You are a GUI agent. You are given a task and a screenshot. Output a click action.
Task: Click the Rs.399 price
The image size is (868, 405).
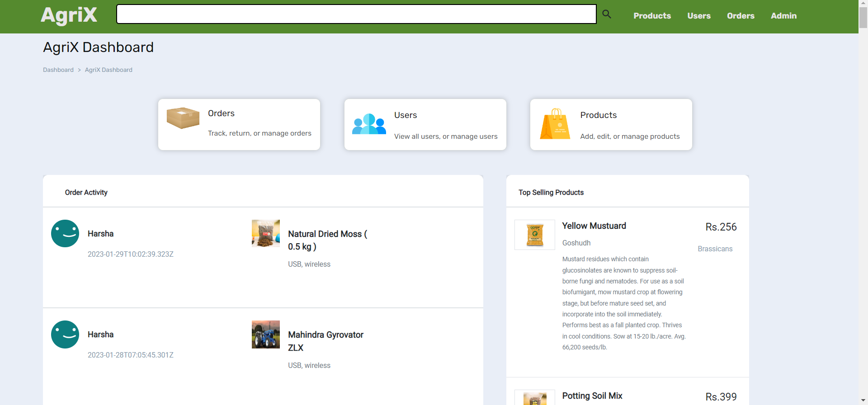pos(721,397)
